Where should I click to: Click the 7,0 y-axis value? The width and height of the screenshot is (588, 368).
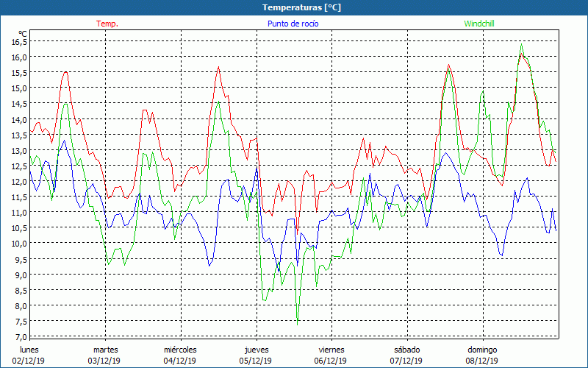pyautogui.click(x=21, y=337)
